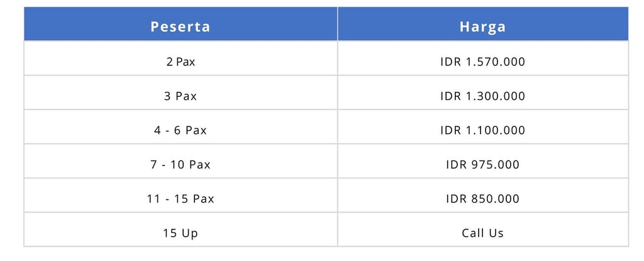This screenshot has height=261, width=644.
Task: Click the IDR 1.570.000 price
Action: [x=482, y=62]
